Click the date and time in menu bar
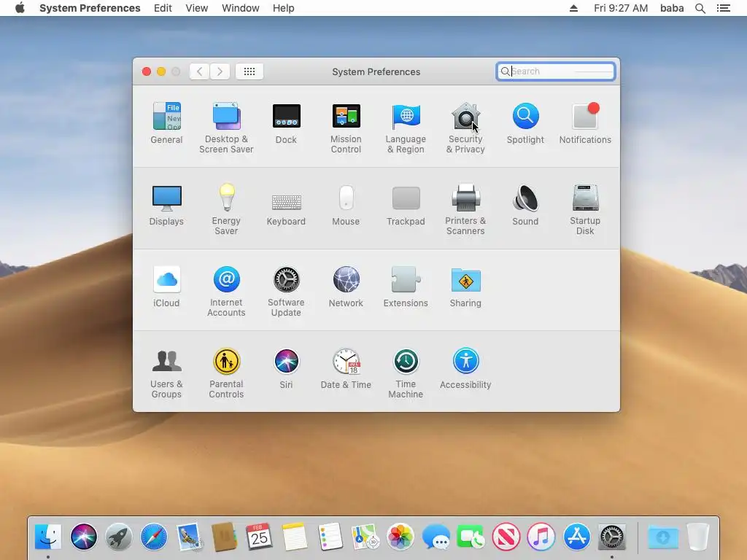The height and width of the screenshot is (560, 747). [x=621, y=8]
